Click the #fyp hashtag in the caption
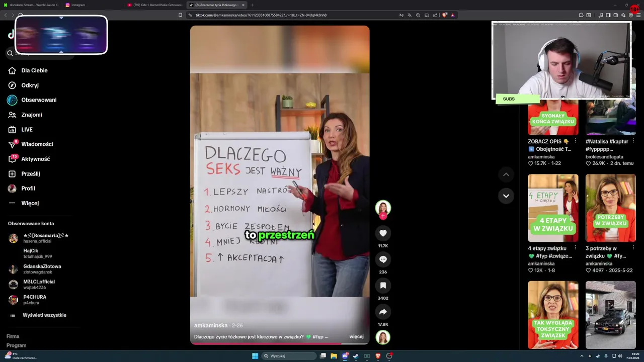This screenshot has height=362, width=644. (317, 337)
